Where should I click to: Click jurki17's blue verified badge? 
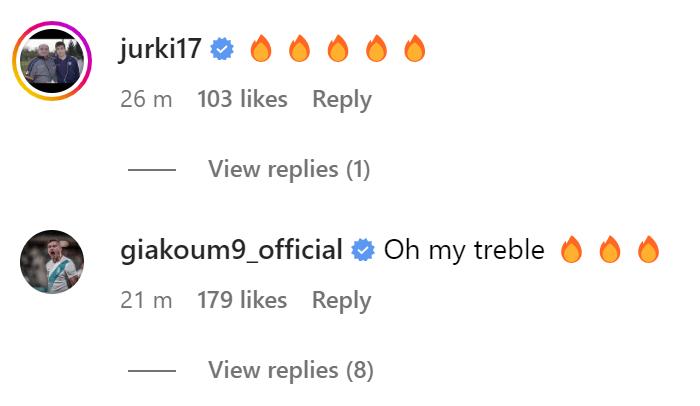tap(222, 49)
